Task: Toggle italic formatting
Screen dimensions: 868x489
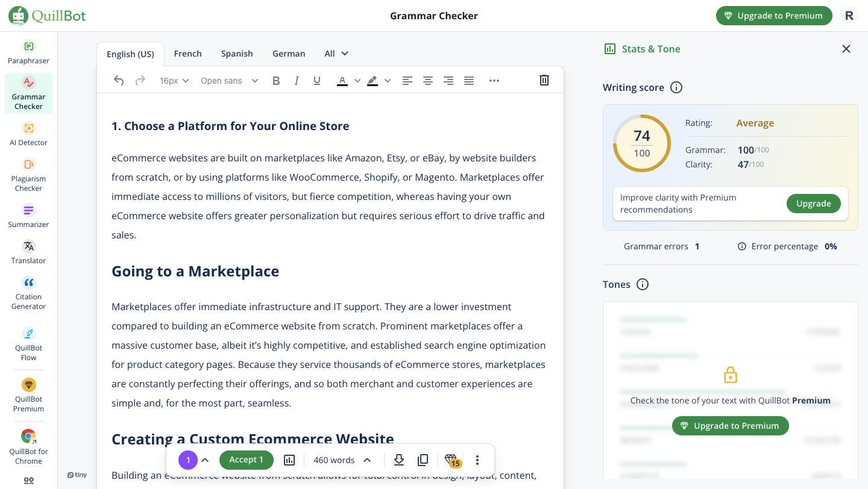Action: (297, 81)
